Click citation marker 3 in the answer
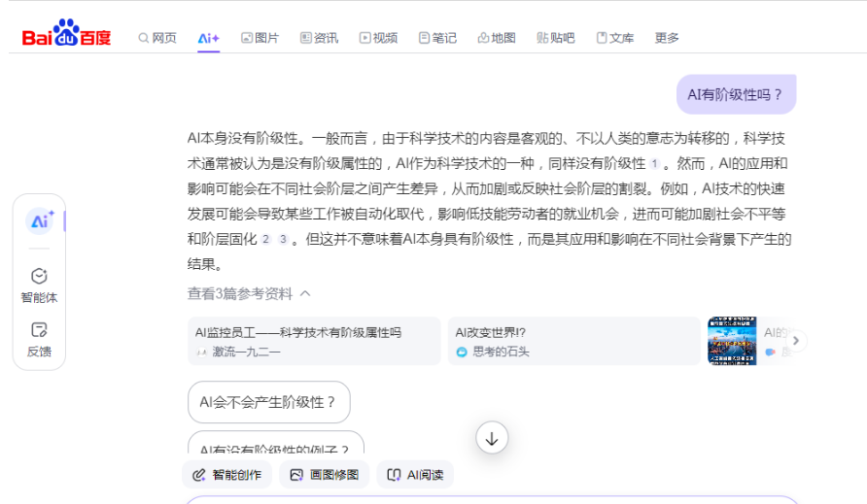The width and height of the screenshot is (867, 504). pyautogui.click(x=282, y=239)
